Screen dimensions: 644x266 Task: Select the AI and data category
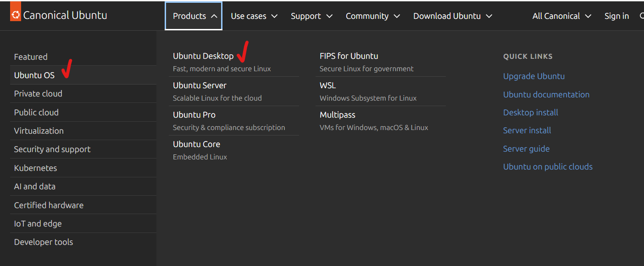click(x=83, y=187)
